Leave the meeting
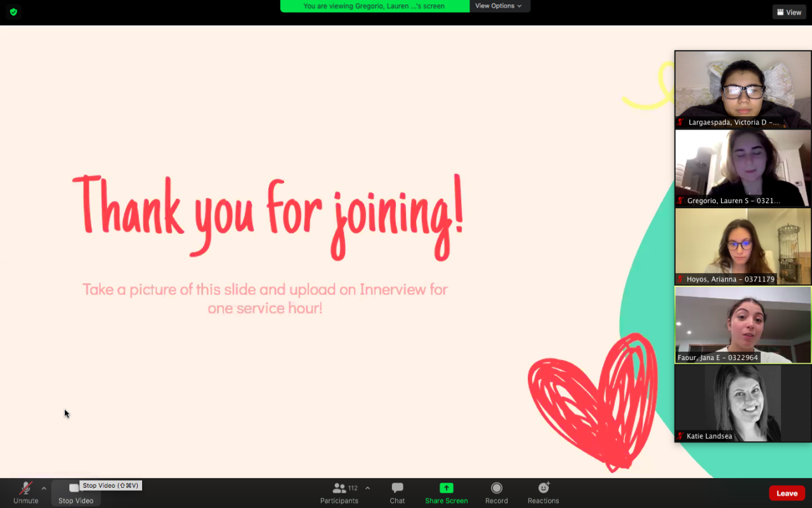Viewport: 812px width, 508px height. point(787,493)
